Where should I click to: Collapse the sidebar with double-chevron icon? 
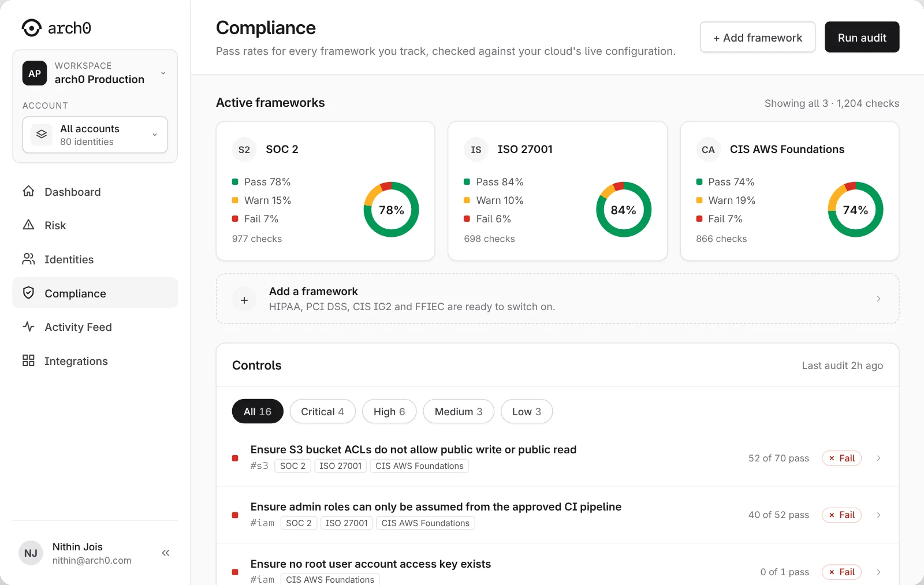tap(166, 553)
